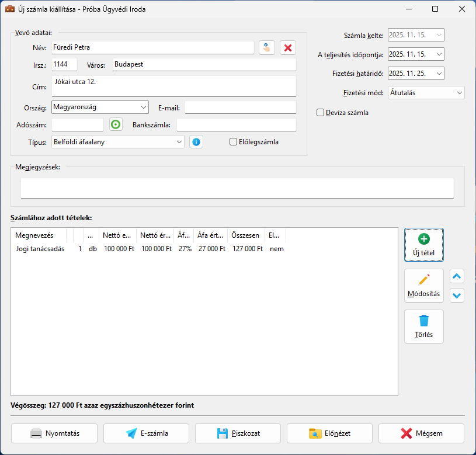Screen dimensions: 476x455
Task: Select the Jogi tanácsadás item row
Action: [x=40, y=249]
